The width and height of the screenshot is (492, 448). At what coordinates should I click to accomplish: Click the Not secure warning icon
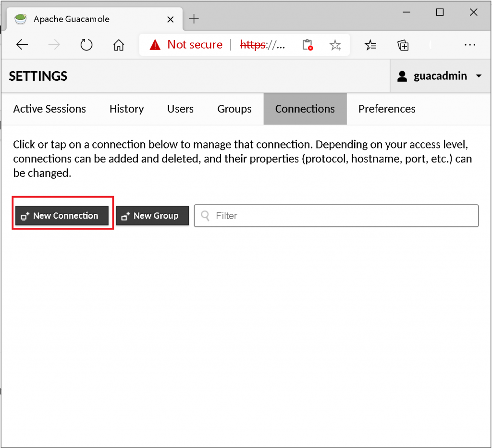(155, 45)
